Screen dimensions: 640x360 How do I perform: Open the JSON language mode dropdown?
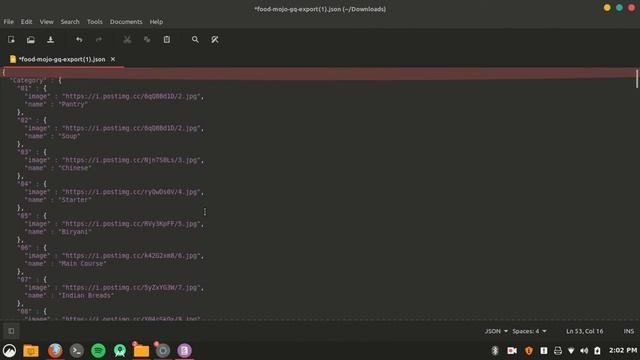tap(496, 331)
